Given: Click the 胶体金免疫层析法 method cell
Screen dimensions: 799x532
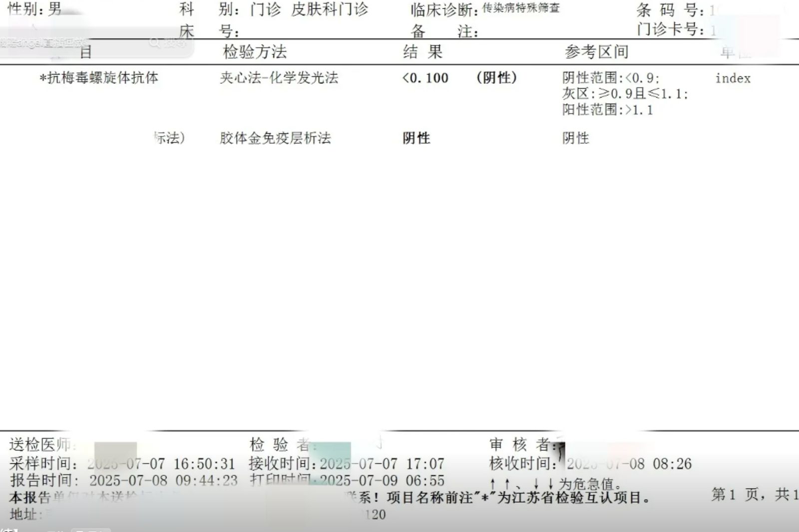Looking at the screenshot, I should tap(276, 138).
